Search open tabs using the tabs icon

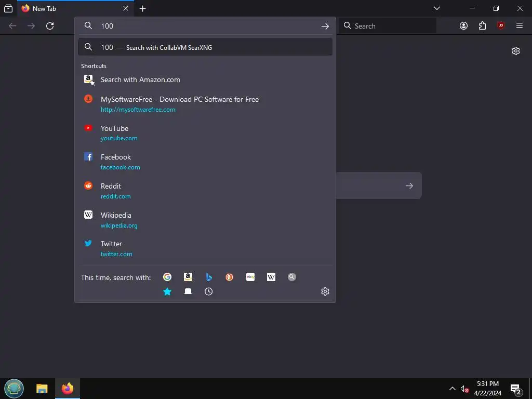188,291
